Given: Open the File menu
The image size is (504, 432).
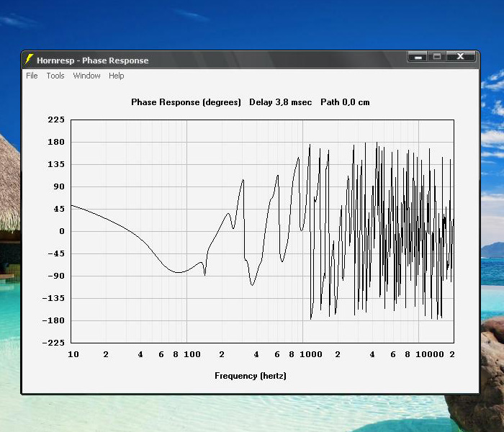Looking at the screenshot, I should [32, 76].
